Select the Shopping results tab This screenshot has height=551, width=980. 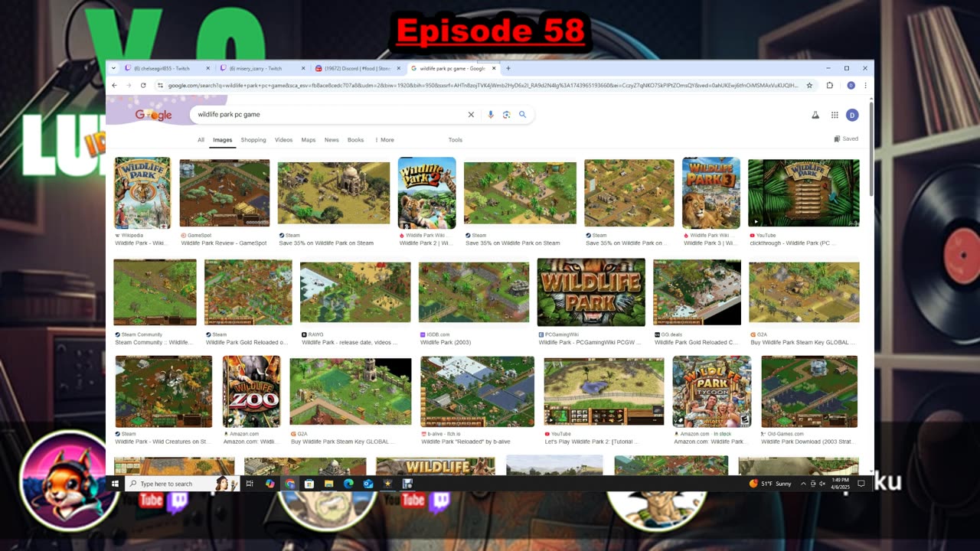tap(253, 140)
